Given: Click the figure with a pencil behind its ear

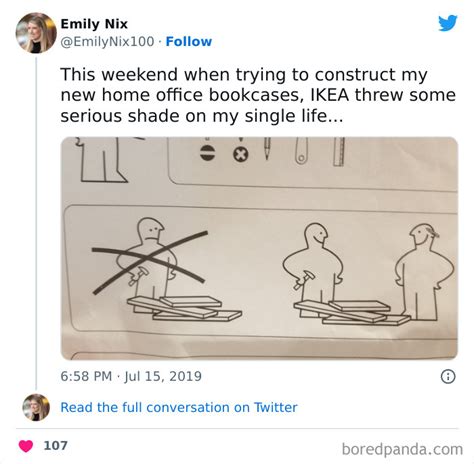Looking at the screenshot, I should point(424,272).
